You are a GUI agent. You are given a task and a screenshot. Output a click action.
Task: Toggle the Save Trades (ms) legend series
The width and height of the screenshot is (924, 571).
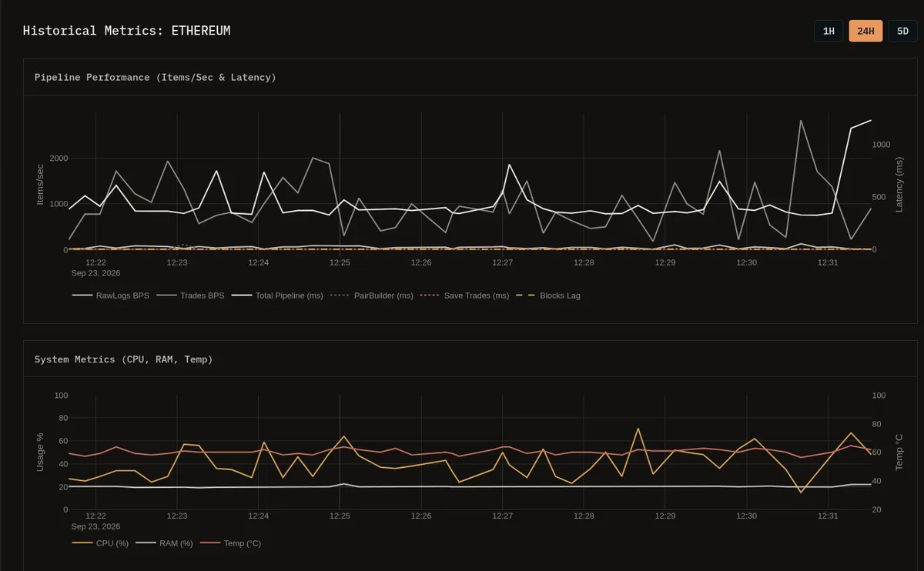click(x=464, y=296)
